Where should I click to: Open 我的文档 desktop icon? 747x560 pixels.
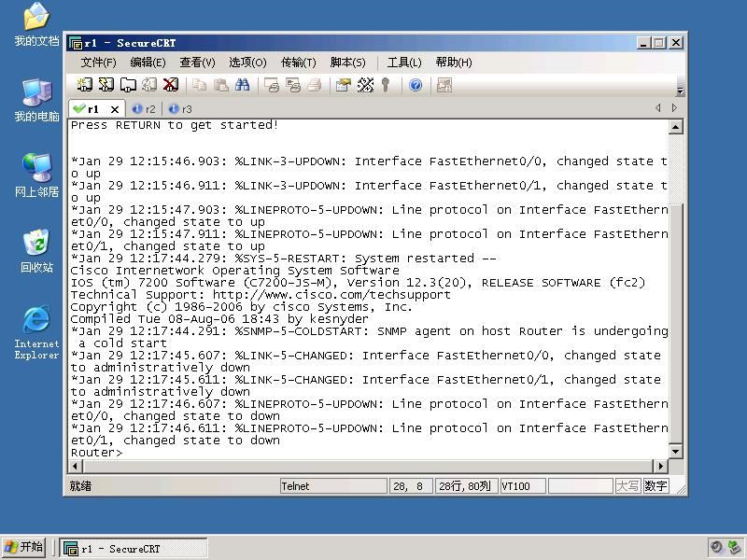point(36,25)
